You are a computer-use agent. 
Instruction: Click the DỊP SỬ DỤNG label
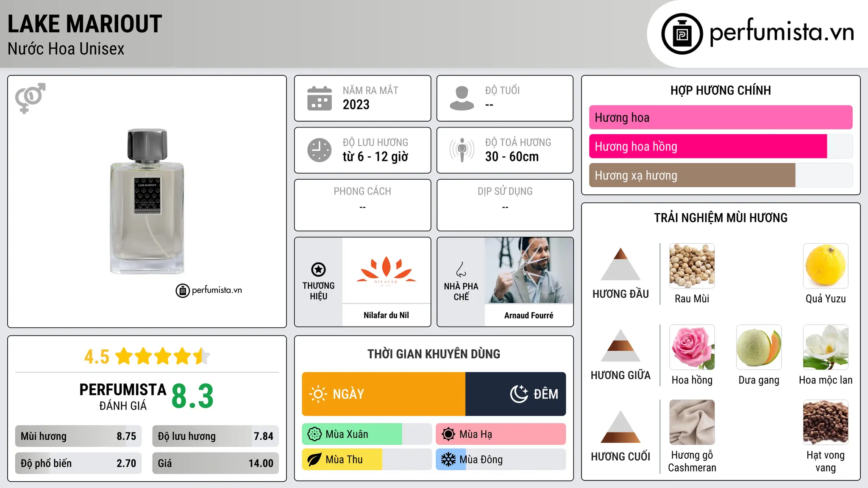(x=505, y=191)
